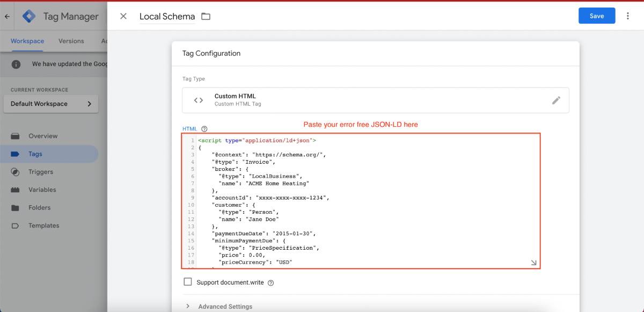Edit tag type with the pencil icon
The height and width of the screenshot is (312, 644).
(x=556, y=100)
